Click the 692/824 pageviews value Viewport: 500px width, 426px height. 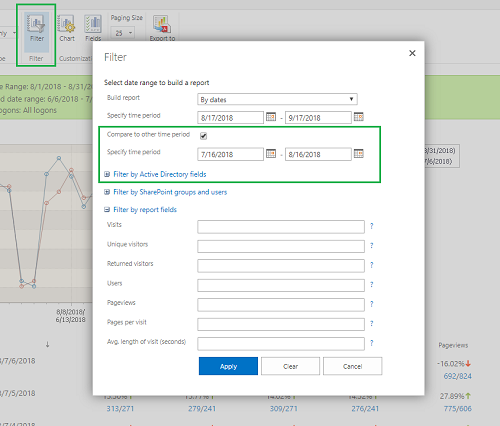click(457, 376)
